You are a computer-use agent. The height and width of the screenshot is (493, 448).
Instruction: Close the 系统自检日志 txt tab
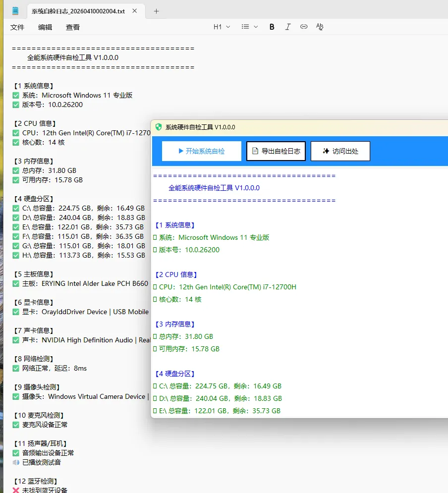pyautogui.click(x=135, y=11)
